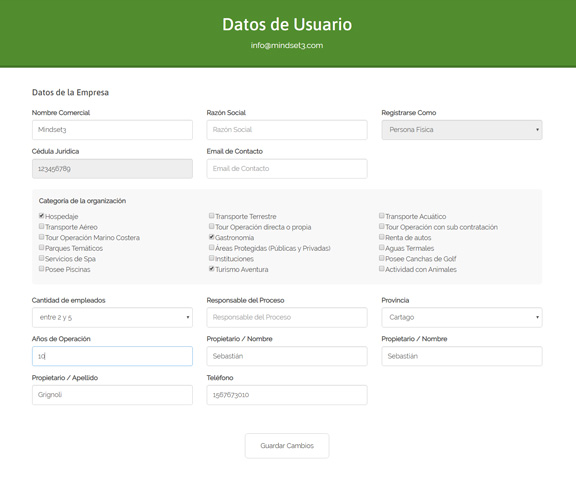
Task: Toggle Servicios de Spa checkbox
Action: [42, 258]
